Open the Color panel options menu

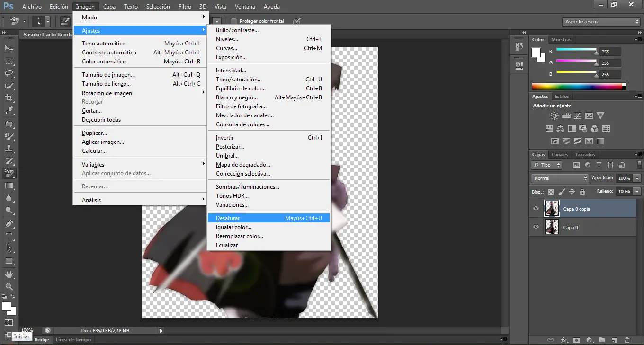click(638, 40)
